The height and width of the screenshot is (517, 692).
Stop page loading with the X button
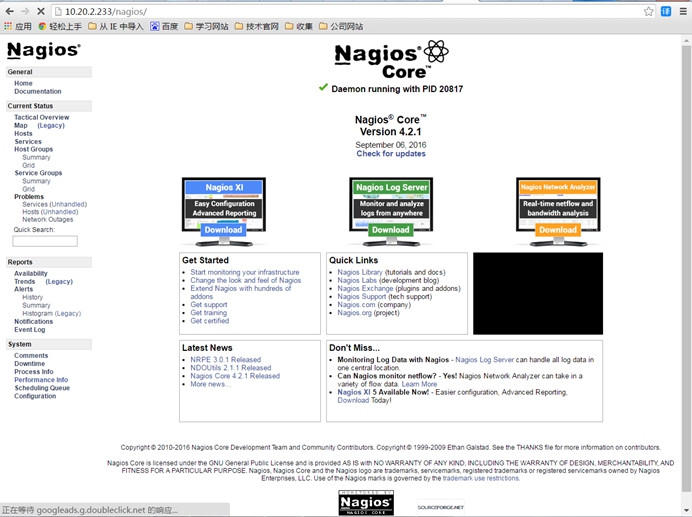pos(41,11)
